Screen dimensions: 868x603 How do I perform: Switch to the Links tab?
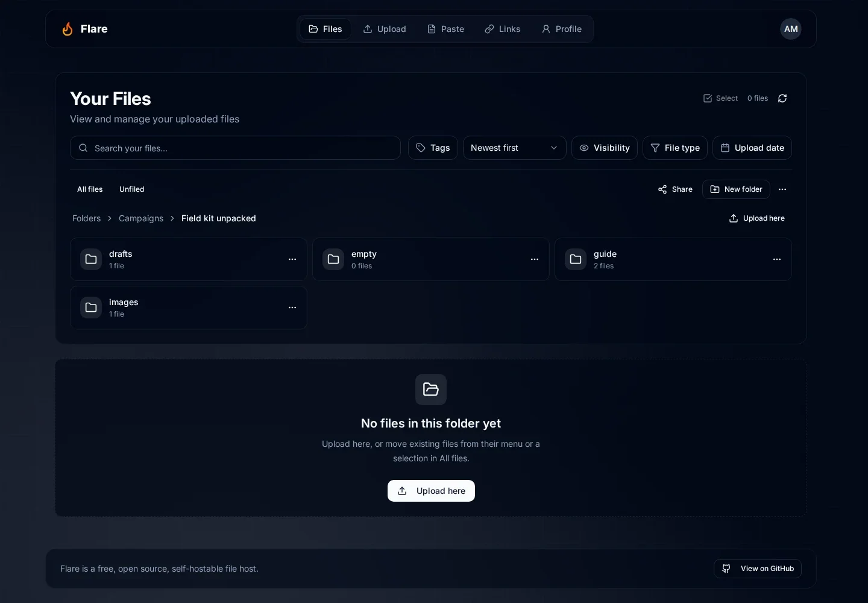tap(503, 29)
